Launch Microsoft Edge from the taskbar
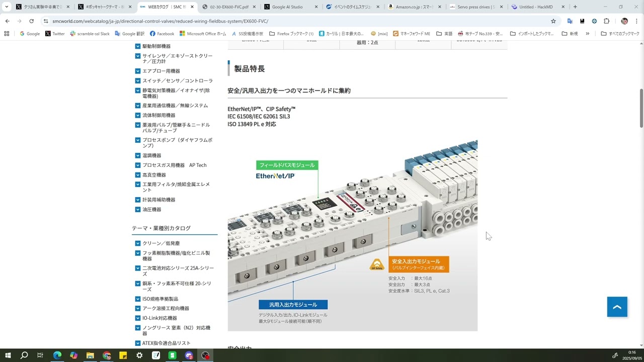The height and width of the screenshot is (362, 644). [57, 355]
